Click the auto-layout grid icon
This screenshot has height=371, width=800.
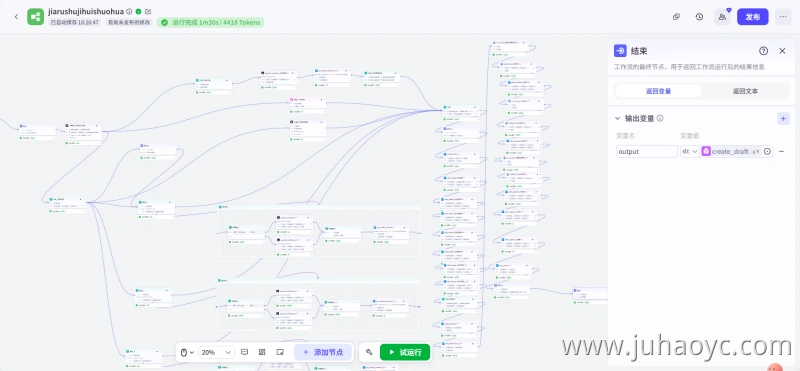pyautogui.click(x=262, y=352)
